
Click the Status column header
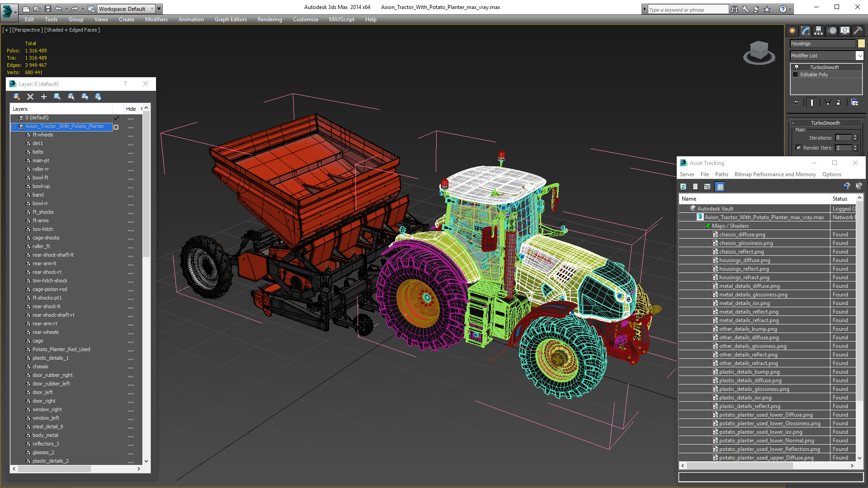843,199
